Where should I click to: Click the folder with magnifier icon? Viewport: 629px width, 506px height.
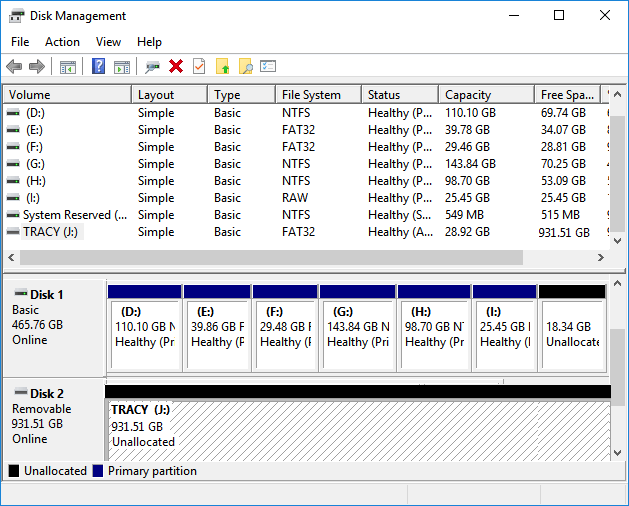pos(245,66)
